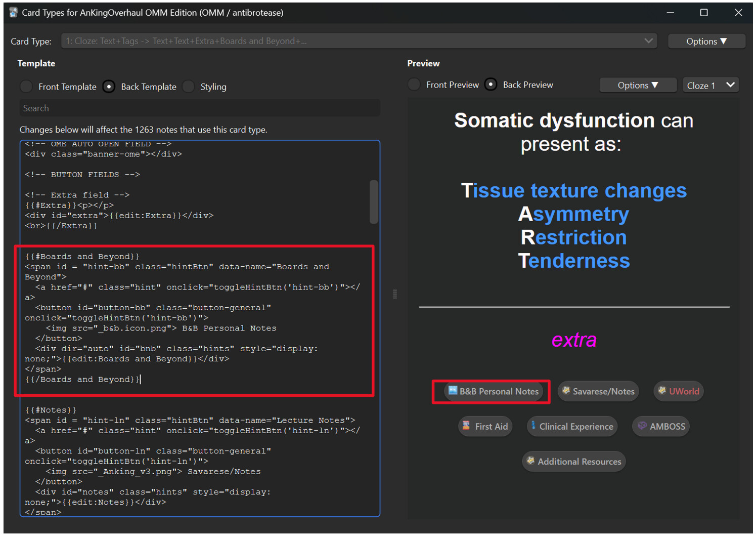Click the B&B Personal Notes button icon
The image size is (756, 537).
pyautogui.click(x=453, y=390)
